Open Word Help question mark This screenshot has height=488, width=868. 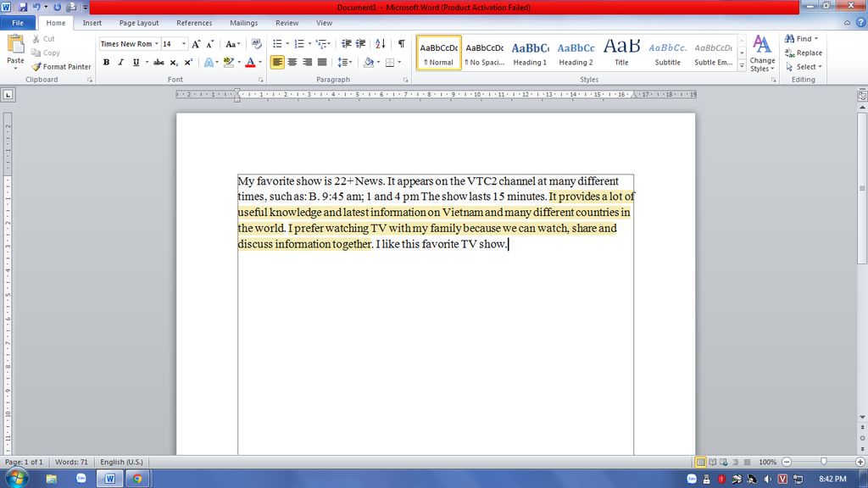[x=860, y=23]
